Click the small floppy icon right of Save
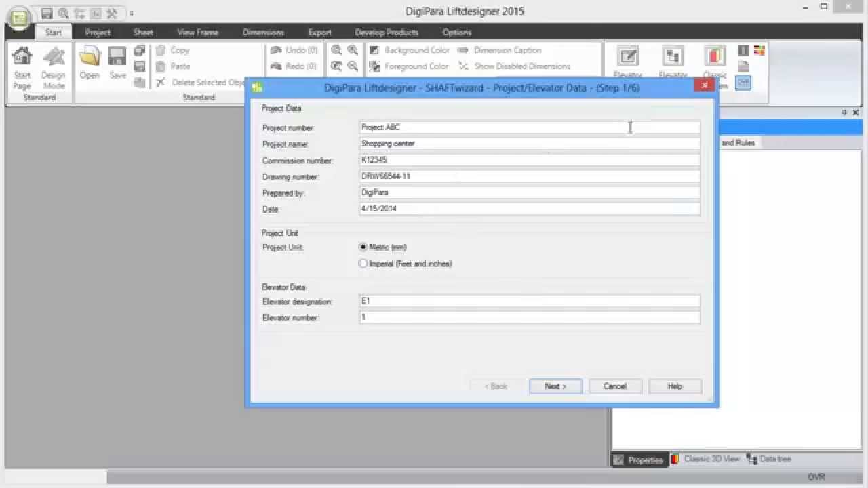Viewport: 868px width, 488px height. (x=140, y=66)
